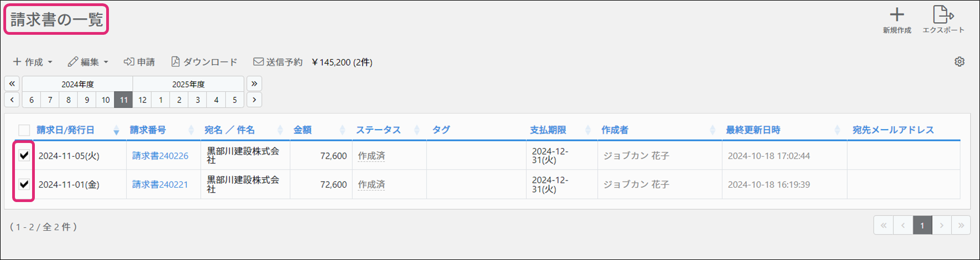
Task: Jump to next fiscal year double-arrow
Action: coord(254,84)
